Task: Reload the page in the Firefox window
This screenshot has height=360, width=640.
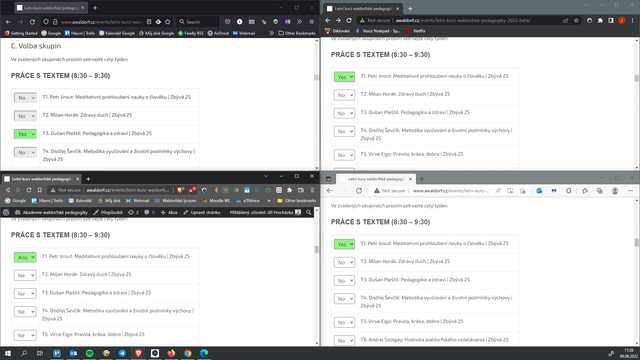Action: (x=32, y=22)
